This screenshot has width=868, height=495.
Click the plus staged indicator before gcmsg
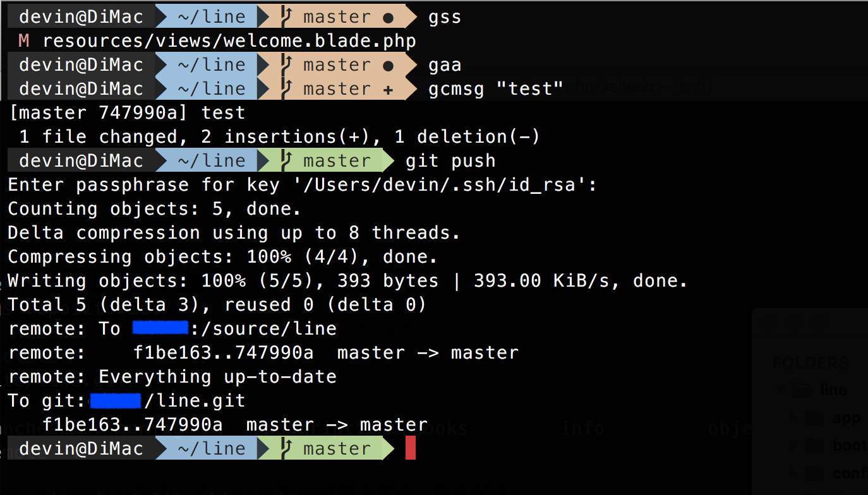click(388, 90)
